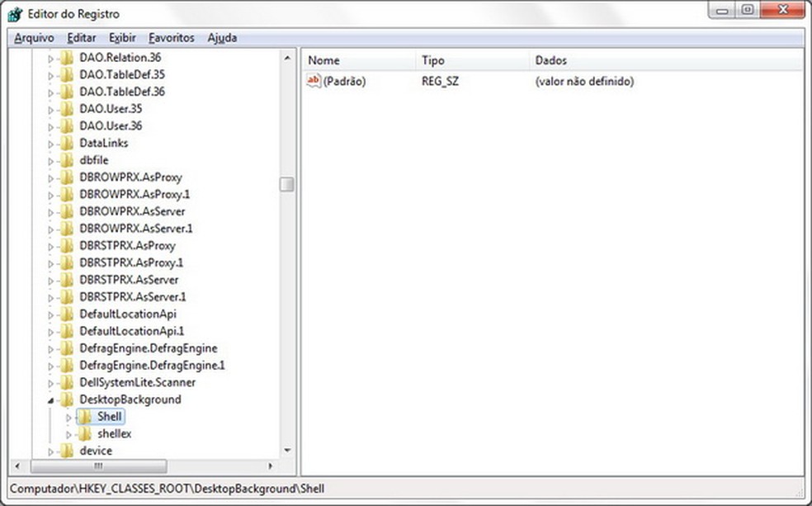Select the device tree label

pos(96,451)
